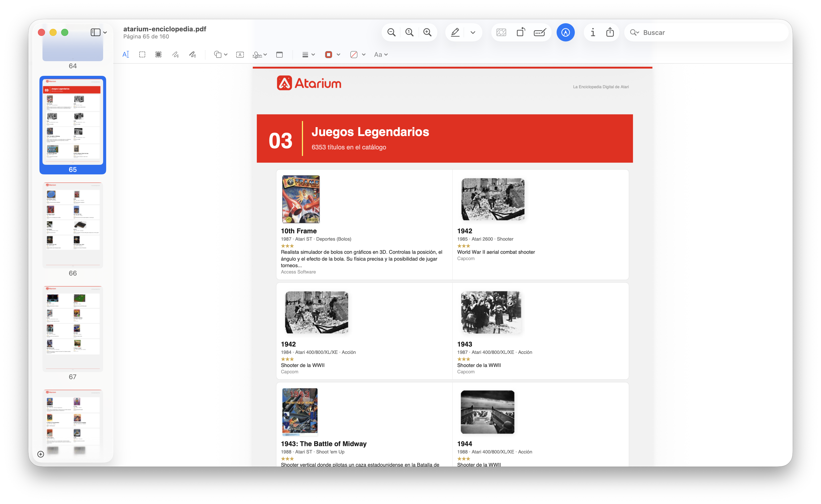Activate the Redact tool
This screenshot has width=821, height=504.
(159, 54)
